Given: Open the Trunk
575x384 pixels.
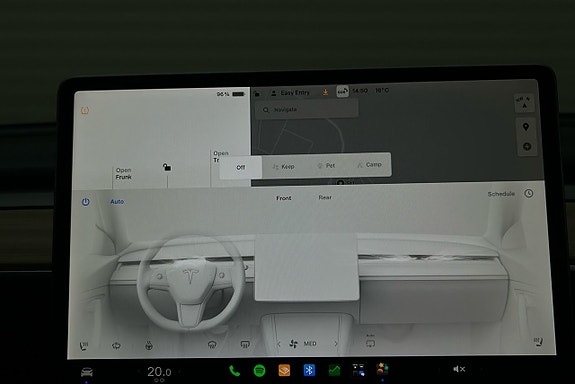Looking at the screenshot, I should (x=220, y=157).
